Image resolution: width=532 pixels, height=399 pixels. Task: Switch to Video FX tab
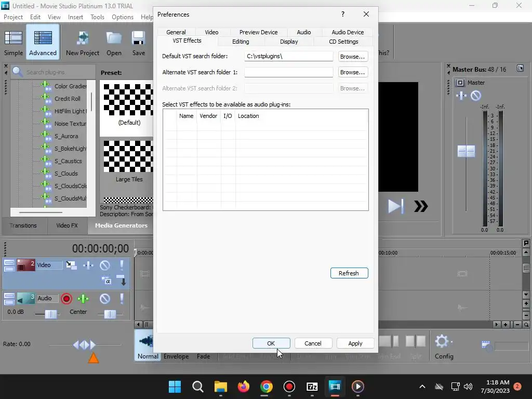pos(67,225)
